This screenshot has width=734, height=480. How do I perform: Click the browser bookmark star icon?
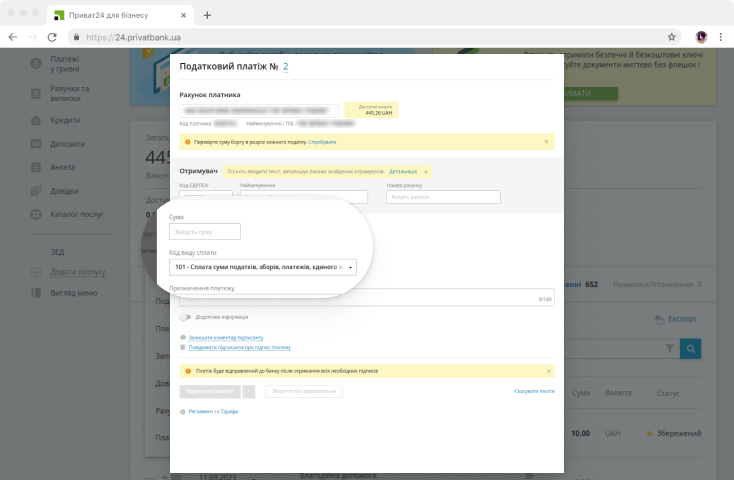click(672, 37)
